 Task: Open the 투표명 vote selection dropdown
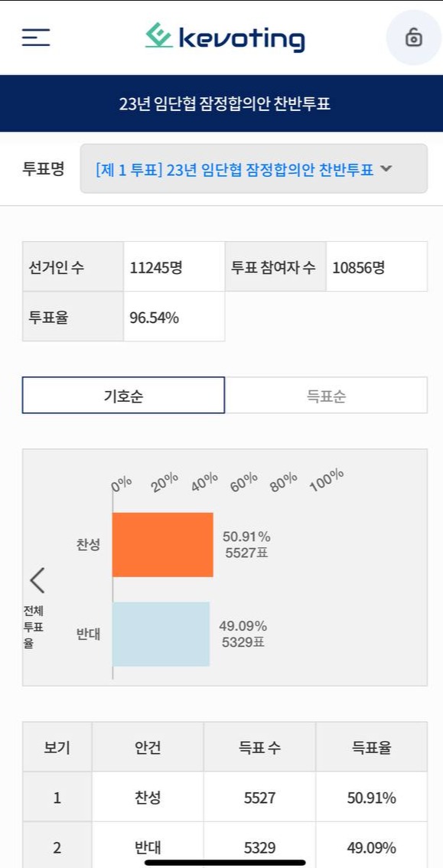click(x=254, y=169)
